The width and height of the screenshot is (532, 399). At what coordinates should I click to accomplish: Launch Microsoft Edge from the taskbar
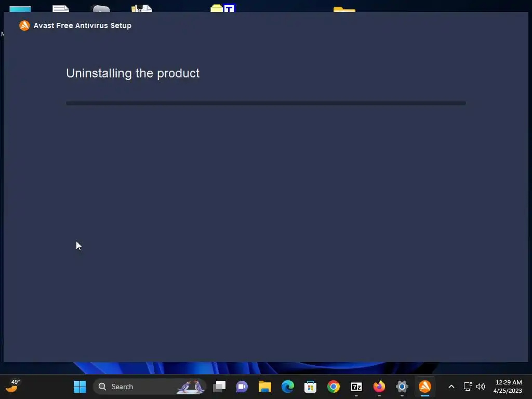288,387
